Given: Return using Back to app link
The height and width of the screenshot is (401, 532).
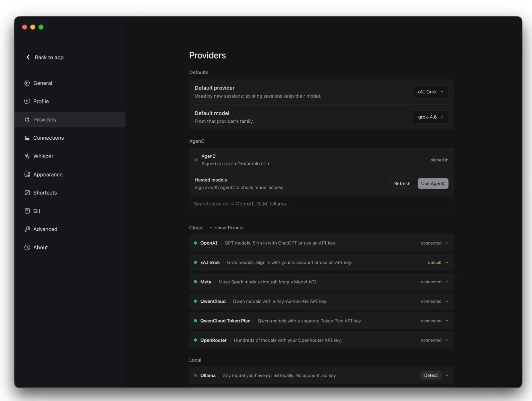Looking at the screenshot, I should pyautogui.click(x=45, y=57).
